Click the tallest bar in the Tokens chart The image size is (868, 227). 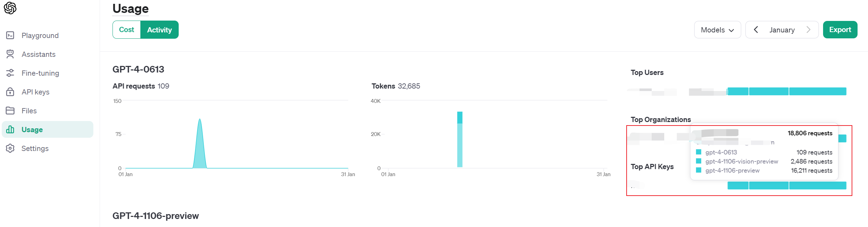pos(460,139)
